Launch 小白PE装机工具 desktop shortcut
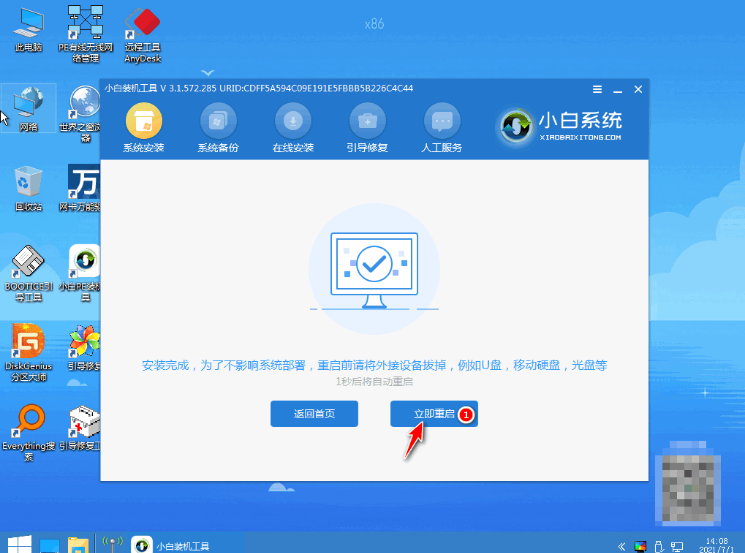Image resolution: width=745 pixels, height=553 pixels. click(x=80, y=274)
